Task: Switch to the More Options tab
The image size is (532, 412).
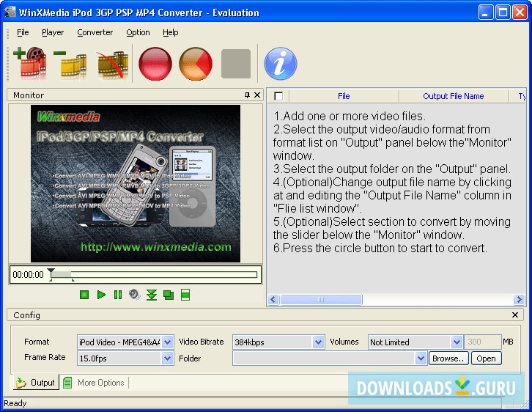Action: pos(94,383)
